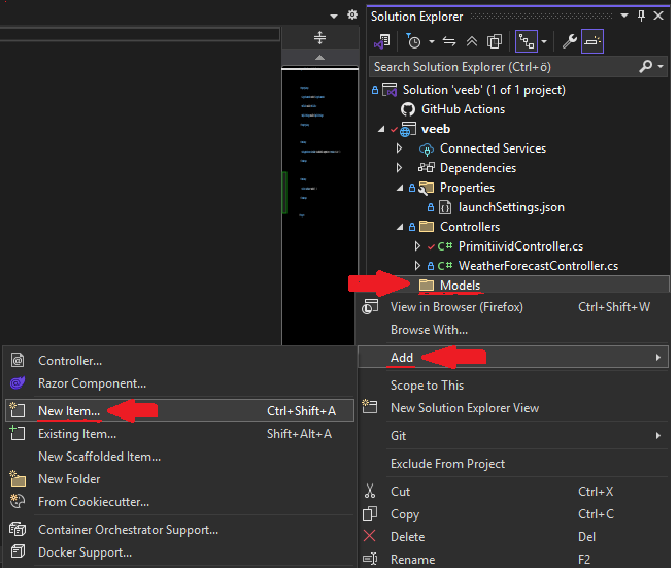Image resolution: width=671 pixels, height=568 pixels.
Task: Click the Sync with Active Document icon
Action: tap(449, 41)
